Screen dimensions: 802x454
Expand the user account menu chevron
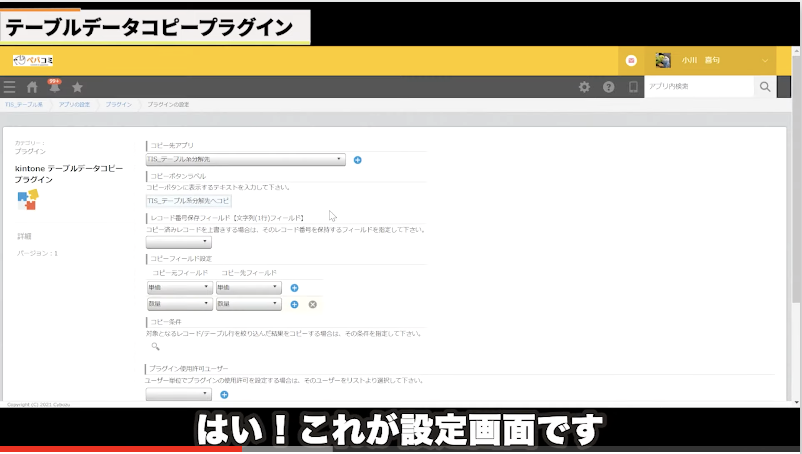[765, 61]
